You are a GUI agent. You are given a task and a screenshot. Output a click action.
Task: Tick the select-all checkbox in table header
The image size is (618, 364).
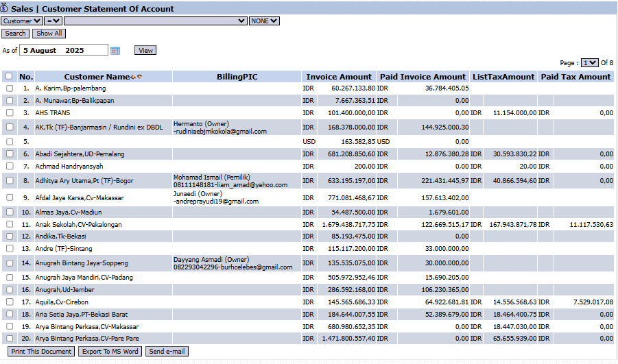pos(9,77)
